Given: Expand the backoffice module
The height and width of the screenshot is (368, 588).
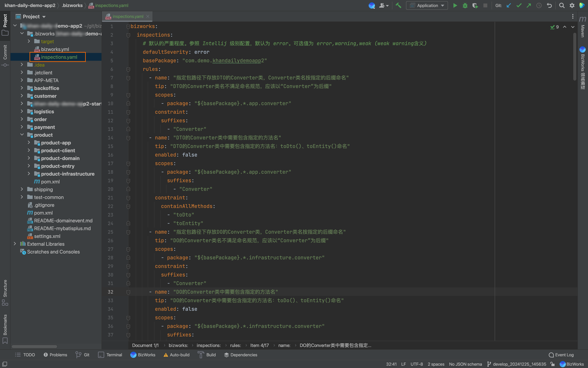Looking at the screenshot, I should point(22,88).
